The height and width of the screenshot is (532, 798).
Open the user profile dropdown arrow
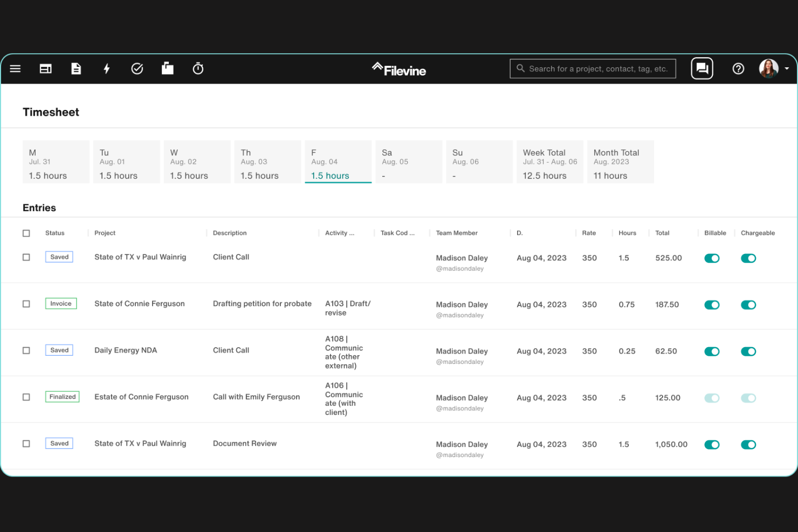[x=786, y=68]
